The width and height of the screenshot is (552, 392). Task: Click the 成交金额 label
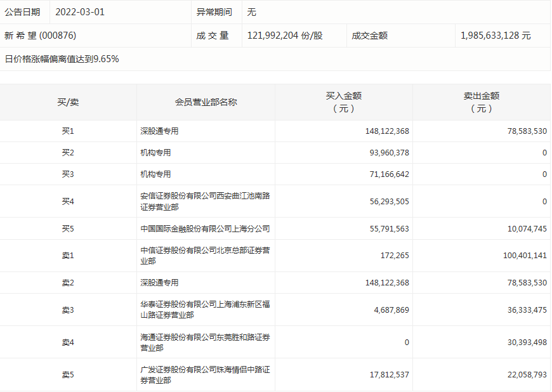(x=370, y=36)
